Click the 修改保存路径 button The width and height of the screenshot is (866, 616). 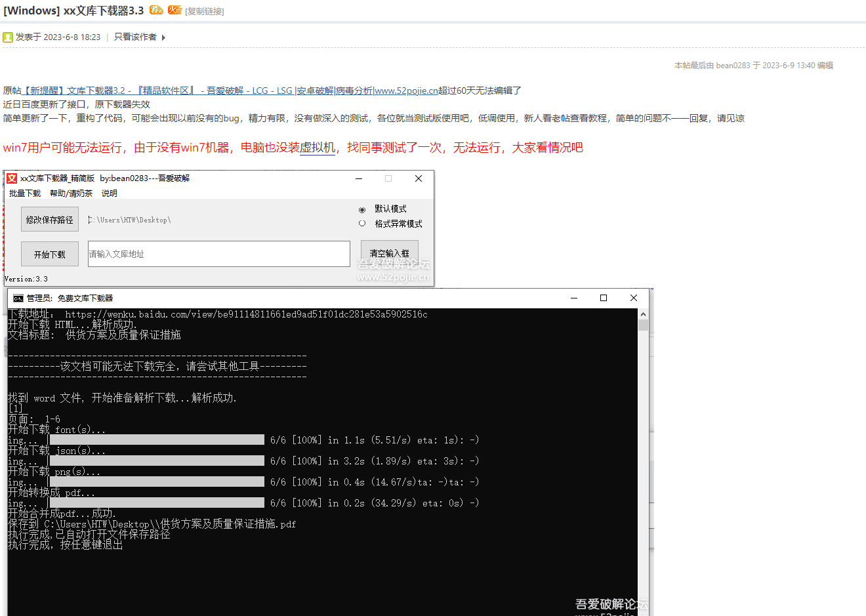(x=50, y=220)
